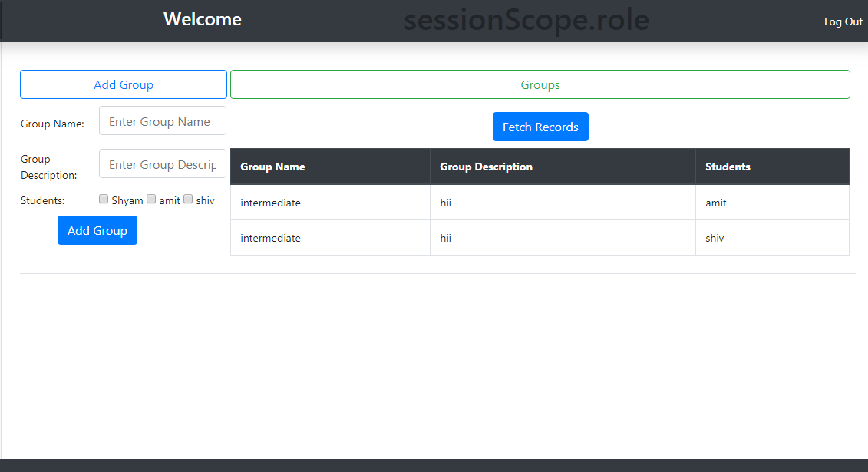Click the Fetch Records button
This screenshot has height=472, width=868.
coord(540,127)
